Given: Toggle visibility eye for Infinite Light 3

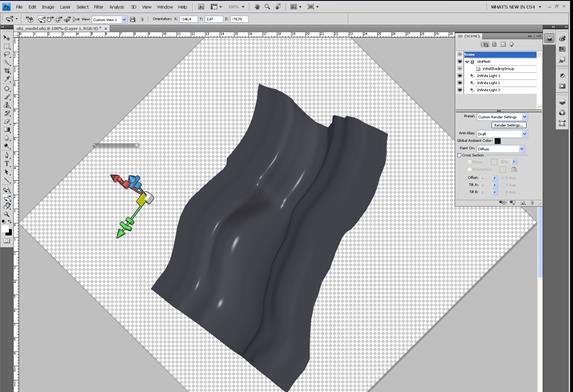Looking at the screenshot, I should (460, 90).
